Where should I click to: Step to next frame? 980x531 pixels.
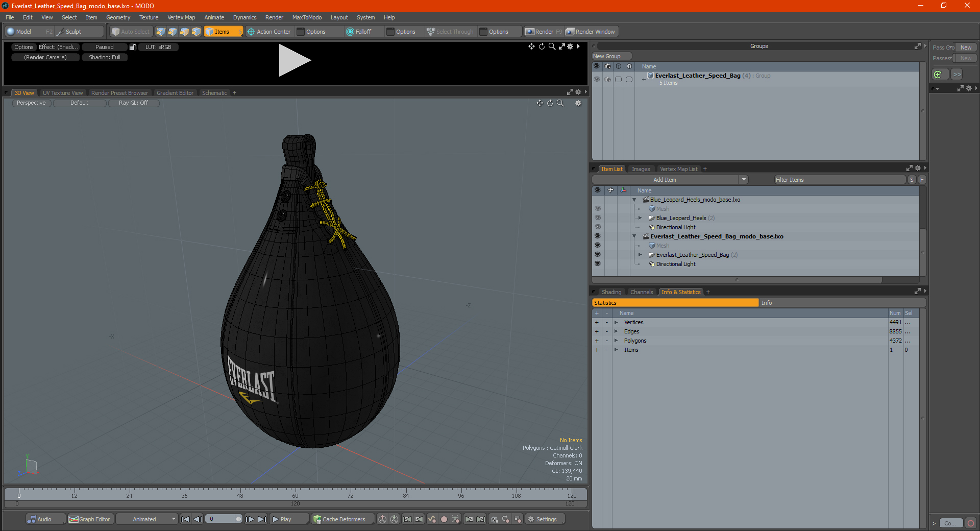(250, 519)
